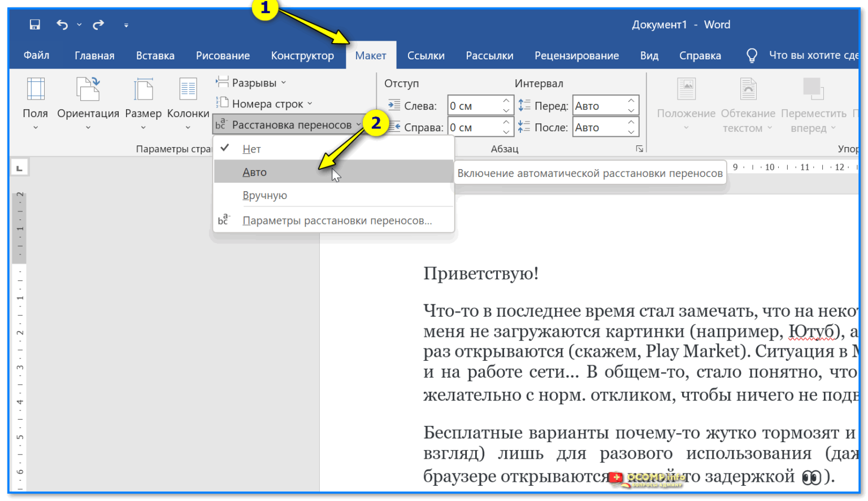Screen dimensions: 868x501
Task: Click the Справа indent input field
Action: (474, 128)
